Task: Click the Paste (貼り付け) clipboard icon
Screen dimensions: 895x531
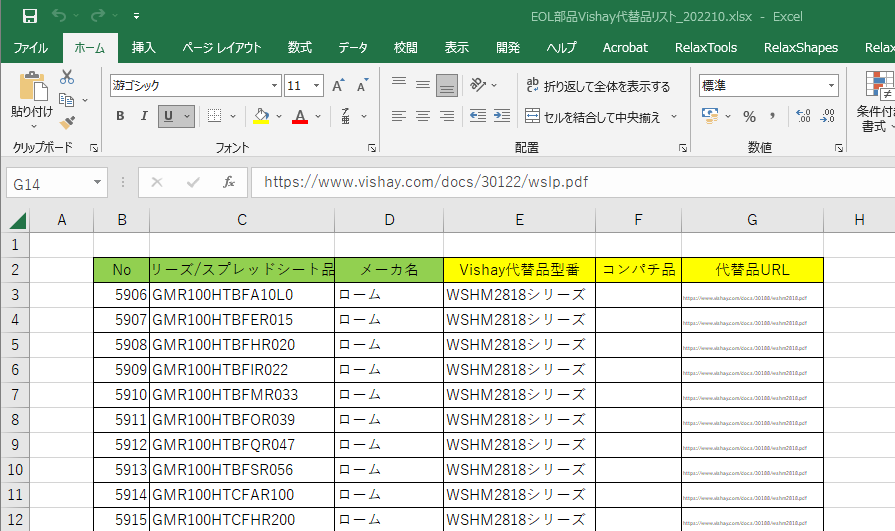Action: (33, 86)
